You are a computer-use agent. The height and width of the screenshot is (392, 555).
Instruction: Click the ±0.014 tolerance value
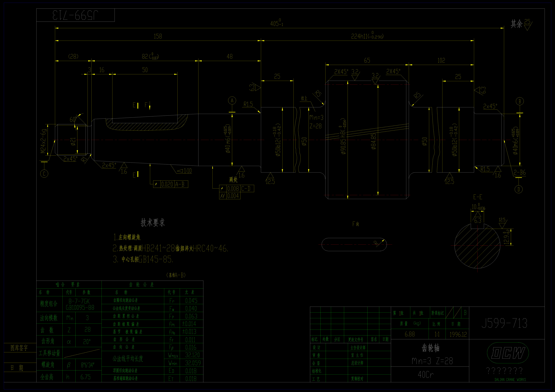point(189,324)
